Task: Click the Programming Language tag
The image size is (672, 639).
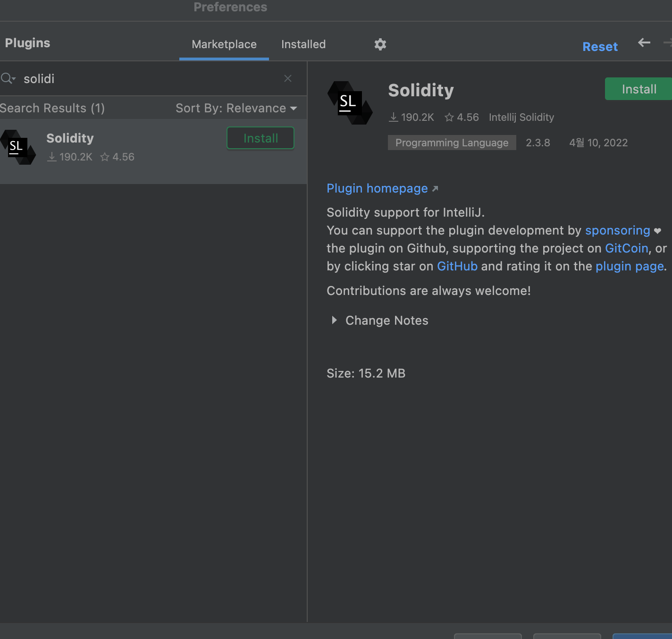Action: point(452,143)
